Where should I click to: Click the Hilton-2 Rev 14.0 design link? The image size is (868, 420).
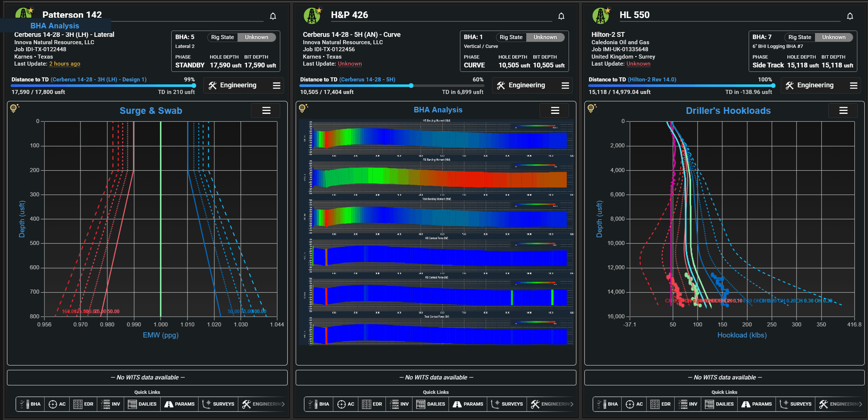point(652,80)
